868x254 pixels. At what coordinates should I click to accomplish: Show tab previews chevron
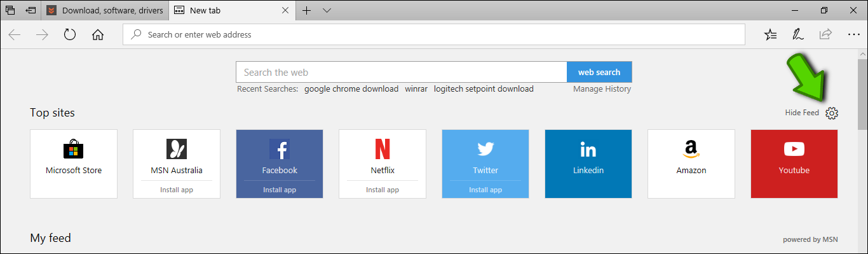coord(327,10)
